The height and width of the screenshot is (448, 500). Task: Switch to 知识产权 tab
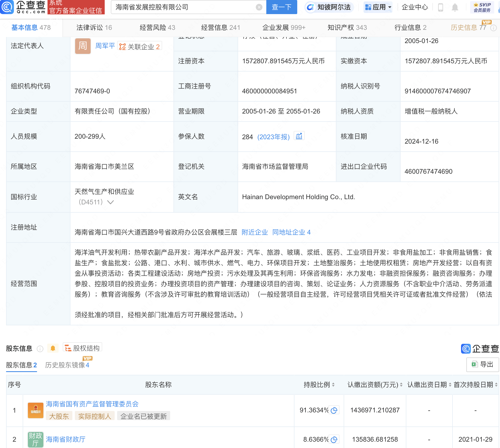[347, 28]
